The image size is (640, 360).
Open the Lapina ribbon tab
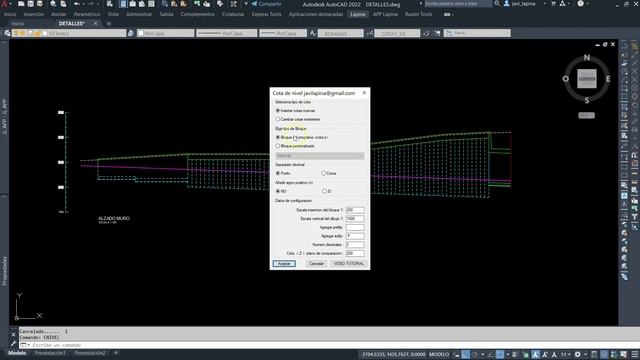[358, 14]
